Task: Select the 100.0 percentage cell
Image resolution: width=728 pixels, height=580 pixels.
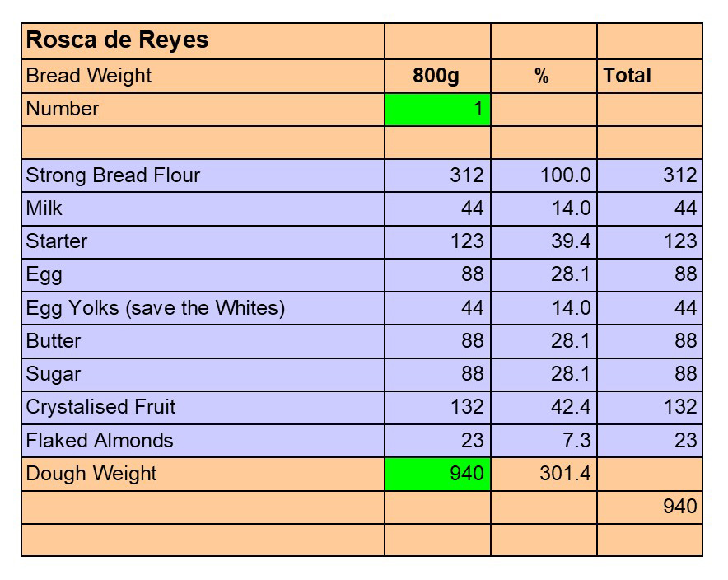Action: [x=544, y=175]
